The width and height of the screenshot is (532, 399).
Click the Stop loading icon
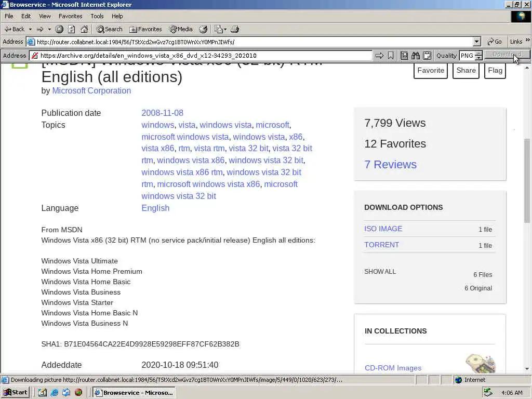coord(59,29)
